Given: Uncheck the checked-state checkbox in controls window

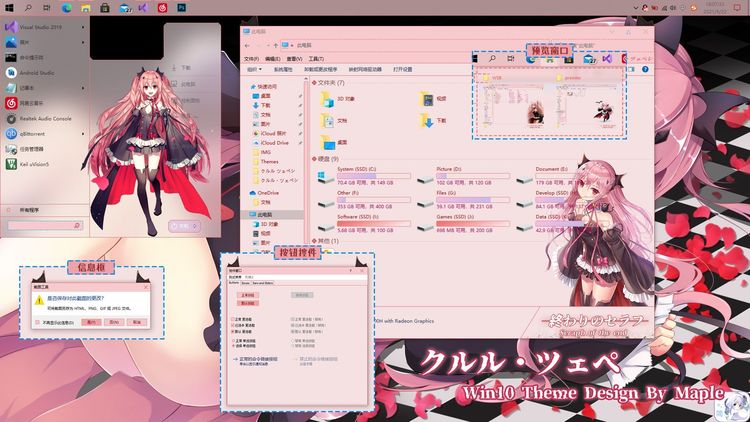Looking at the screenshot, I should pyautogui.click(x=233, y=325).
